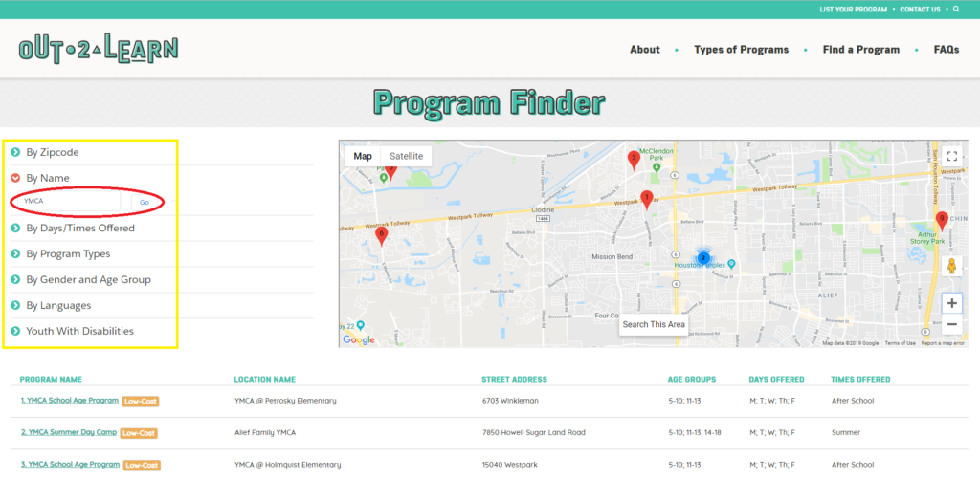Click address 7850 Howell Sugar Land Road
The height and width of the screenshot is (481, 980).
(x=536, y=432)
